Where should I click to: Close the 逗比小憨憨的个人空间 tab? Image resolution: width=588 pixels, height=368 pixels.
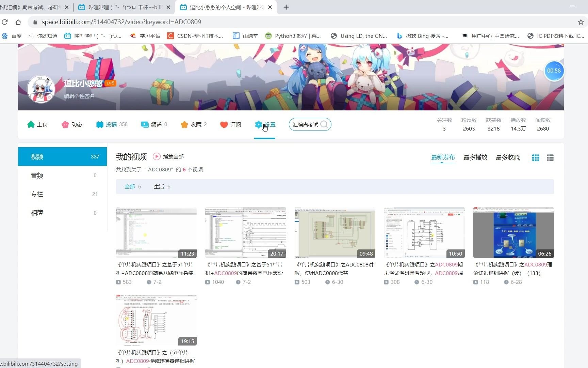(270, 7)
